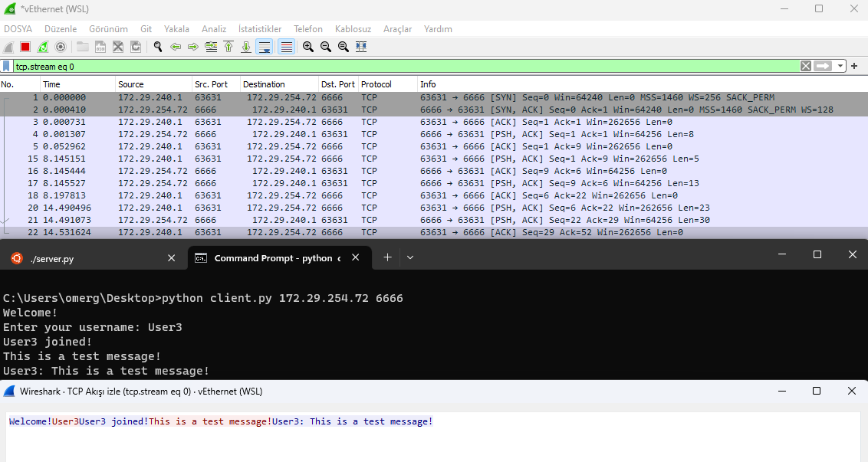Select packet 20 with Len=23
Screen dimensions: 868x462
(434, 208)
